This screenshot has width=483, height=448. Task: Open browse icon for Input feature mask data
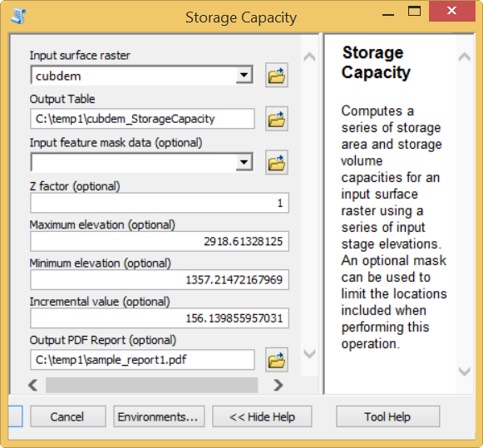point(277,163)
